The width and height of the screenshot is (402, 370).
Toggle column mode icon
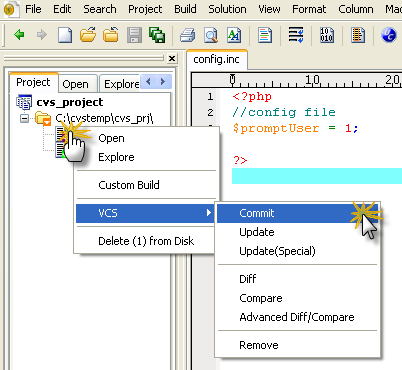[x=358, y=35]
